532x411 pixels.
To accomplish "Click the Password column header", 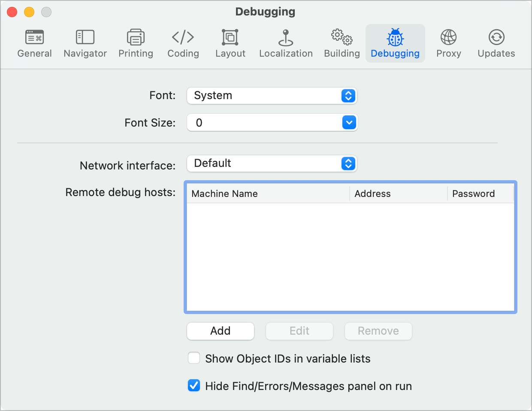I will tap(480, 194).
